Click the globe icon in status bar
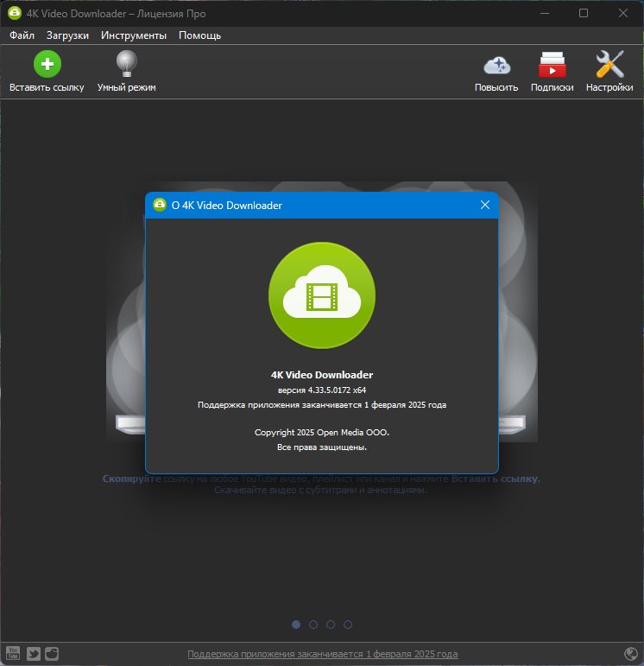644x666 pixels. 631,654
